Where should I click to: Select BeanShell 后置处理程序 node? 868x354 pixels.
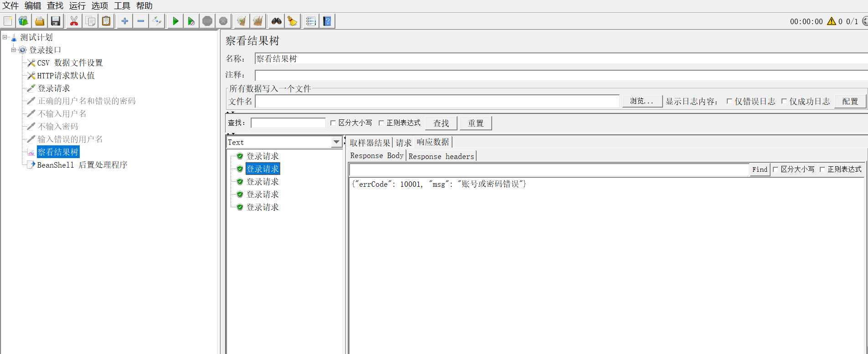82,165
